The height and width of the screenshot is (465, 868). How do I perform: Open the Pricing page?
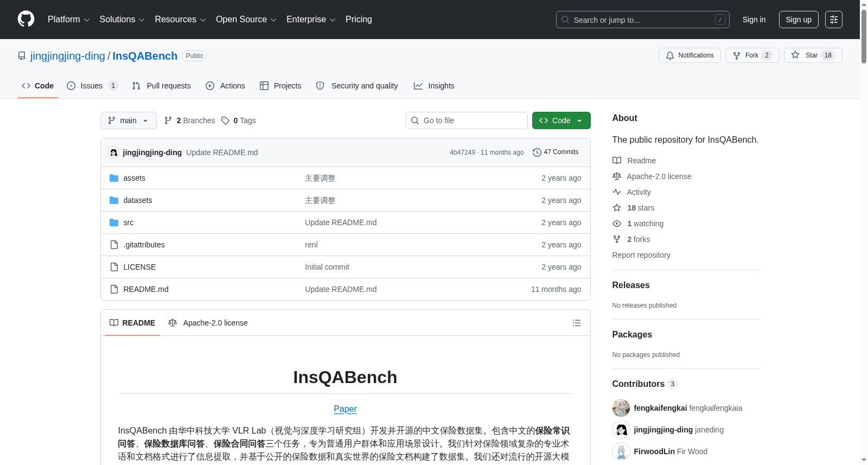tap(359, 20)
